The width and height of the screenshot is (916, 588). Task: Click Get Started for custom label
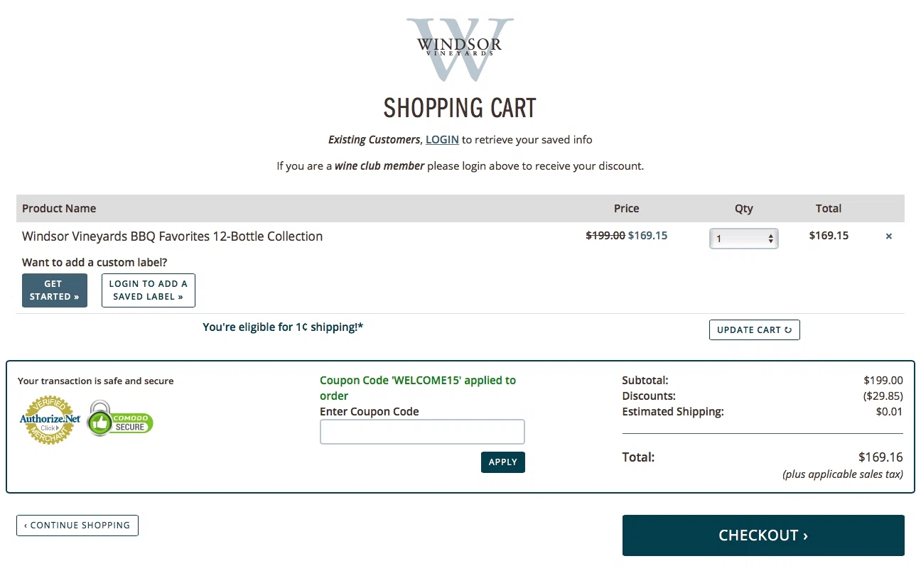(55, 290)
